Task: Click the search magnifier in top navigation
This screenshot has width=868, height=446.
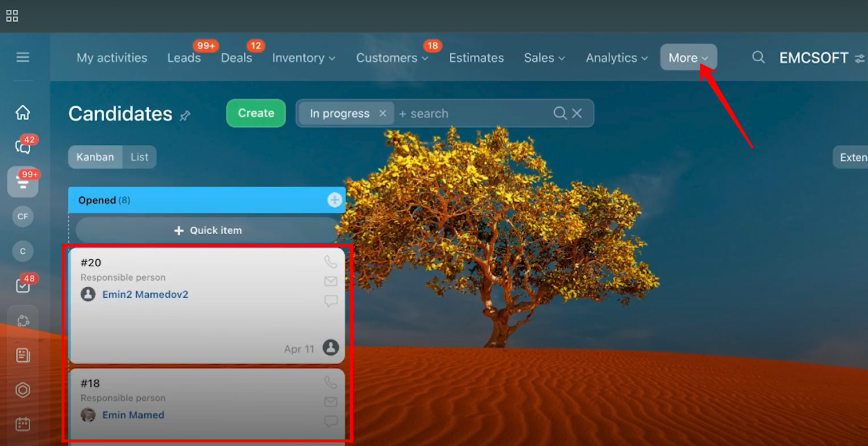Action: (x=758, y=57)
